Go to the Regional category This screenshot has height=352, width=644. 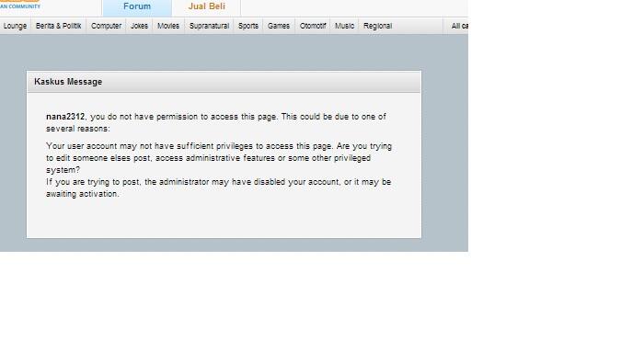click(x=377, y=26)
